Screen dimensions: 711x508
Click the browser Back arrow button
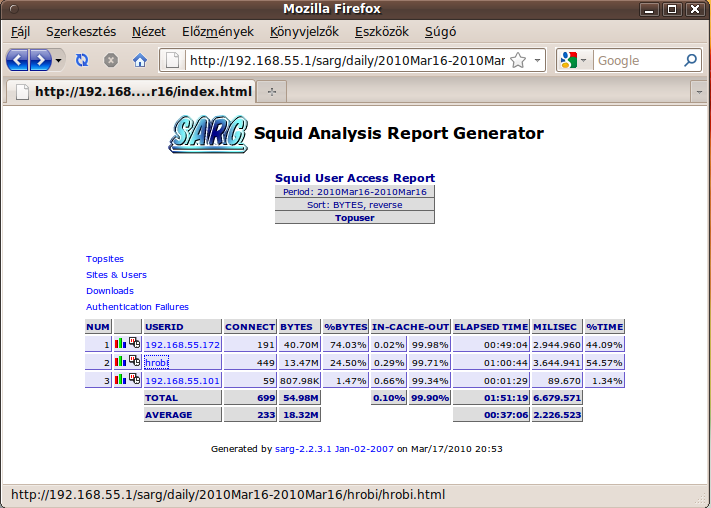coord(18,60)
